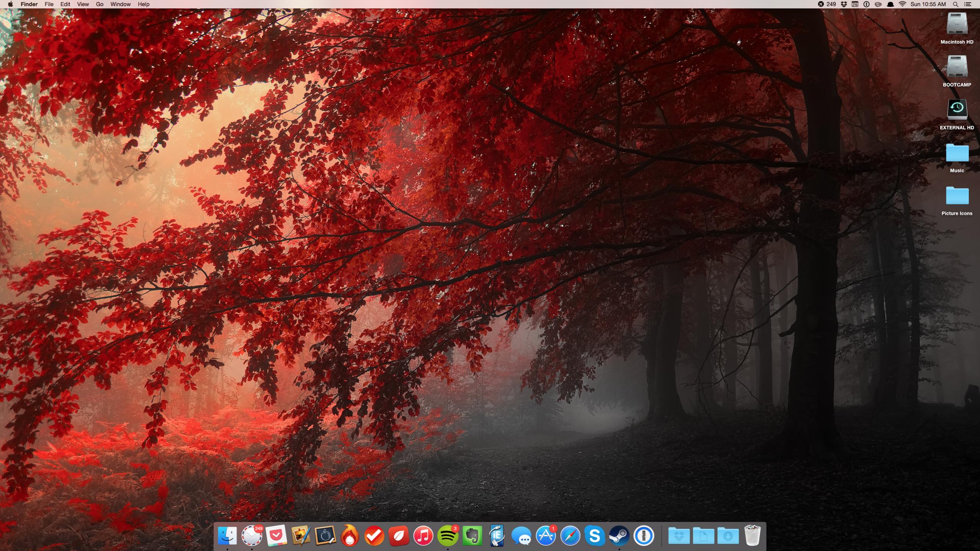
Task: Click the Spotlight search magnifier
Action: [955, 4]
